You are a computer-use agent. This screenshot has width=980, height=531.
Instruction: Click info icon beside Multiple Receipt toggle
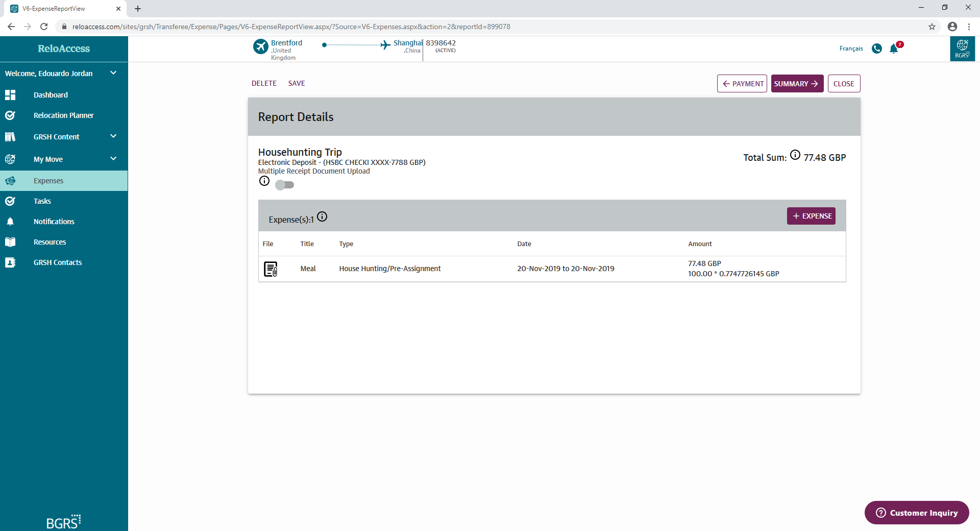[x=264, y=181]
